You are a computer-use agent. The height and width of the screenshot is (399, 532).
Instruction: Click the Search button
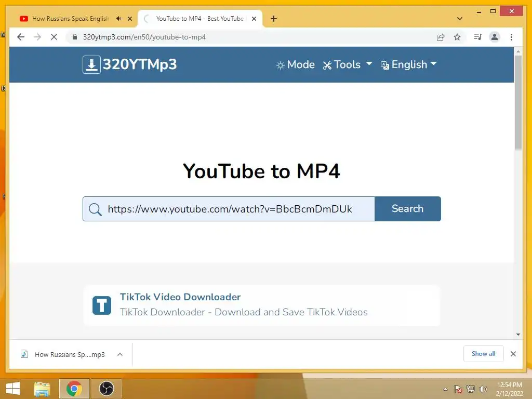(407, 209)
